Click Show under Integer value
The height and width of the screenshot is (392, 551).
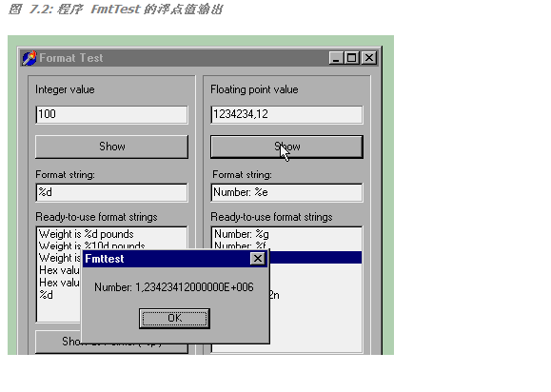[111, 147]
